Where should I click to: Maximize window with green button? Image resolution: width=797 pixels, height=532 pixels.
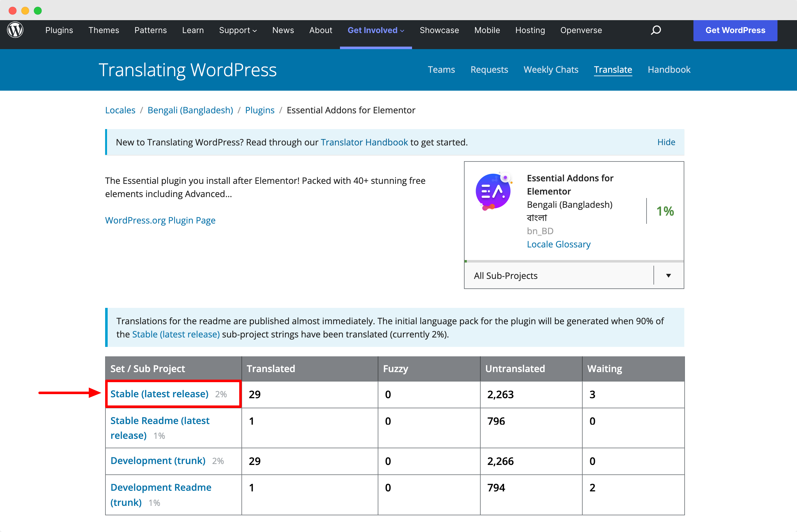[x=38, y=10]
